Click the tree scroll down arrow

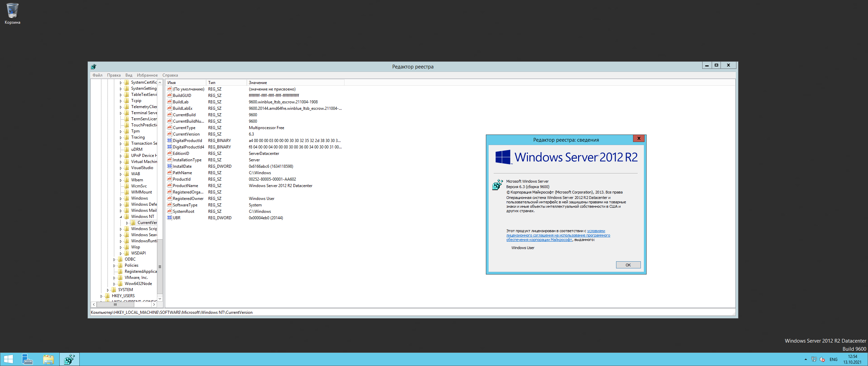click(x=160, y=299)
